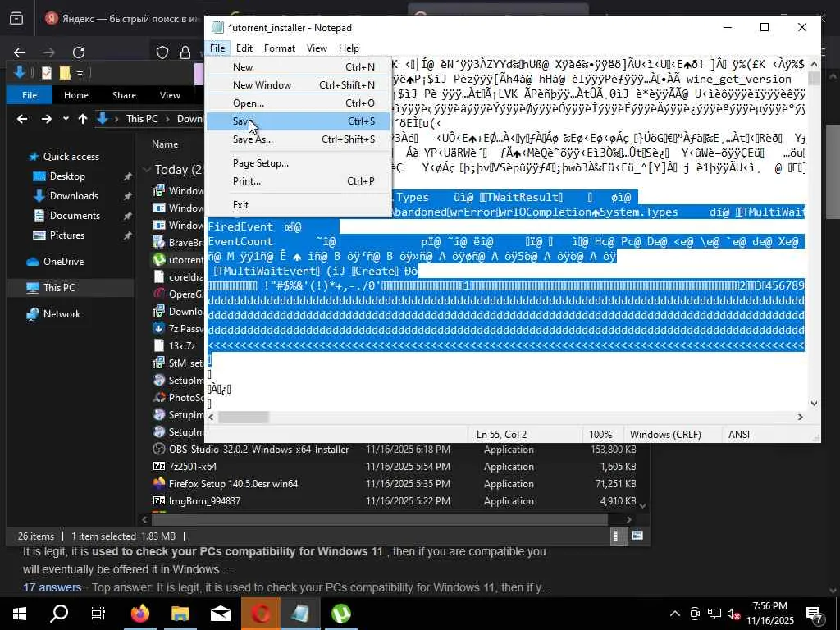Open File Explorer from the taskbar

coord(180,614)
